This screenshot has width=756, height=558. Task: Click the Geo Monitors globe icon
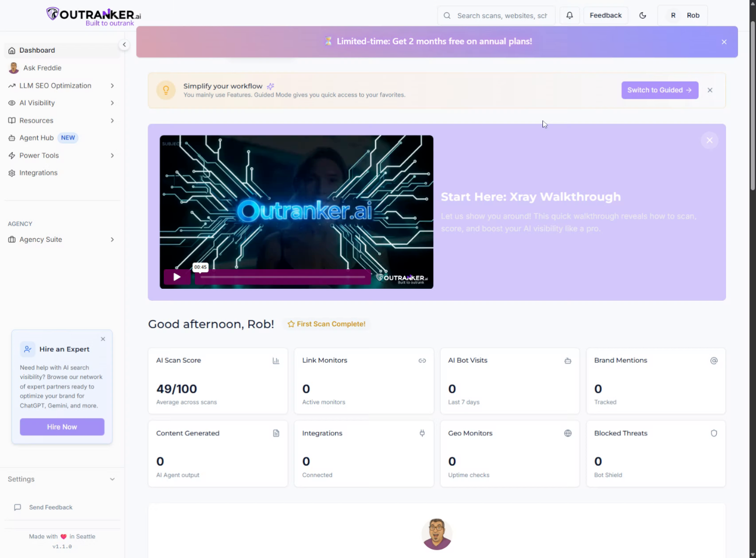pos(568,433)
